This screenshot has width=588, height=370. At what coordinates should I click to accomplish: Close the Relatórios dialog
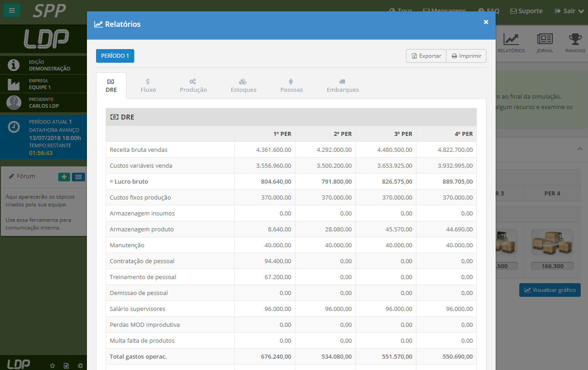point(486,22)
